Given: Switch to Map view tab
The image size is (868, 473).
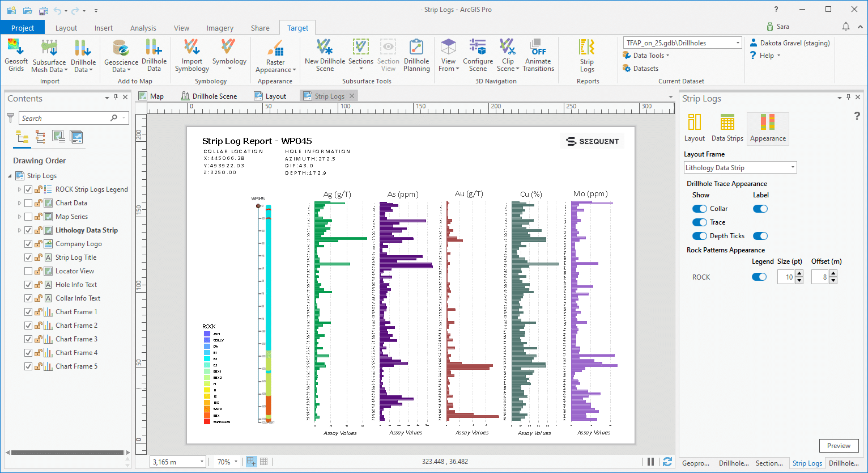Looking at the screenshot, I should coord(151,96).
